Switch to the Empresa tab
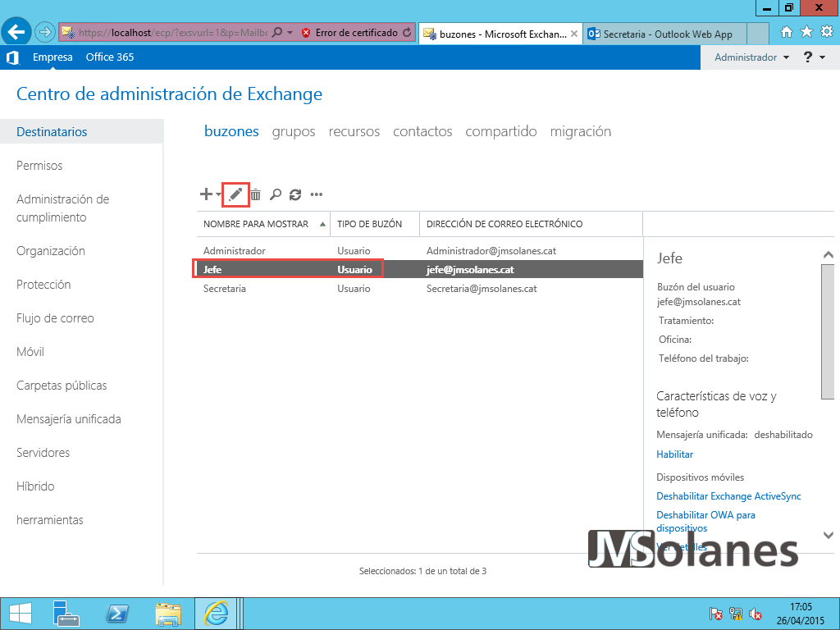This screenshot has height=630, width=840. pyautogui.click(x=52, y=57)
